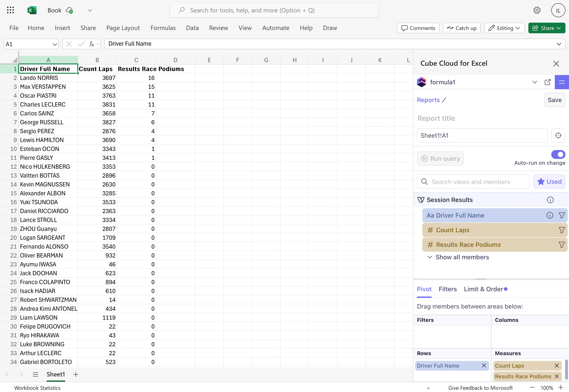Screen dimensions: 569x392
Task: Remove Results Race Podiums from Measures
Action: tap(557, 376)
